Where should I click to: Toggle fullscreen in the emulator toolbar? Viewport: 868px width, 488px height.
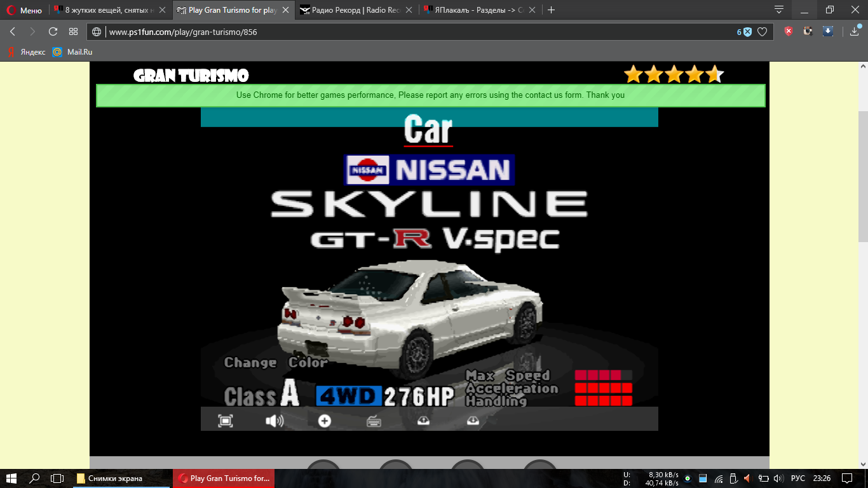[x=226, y=421]
